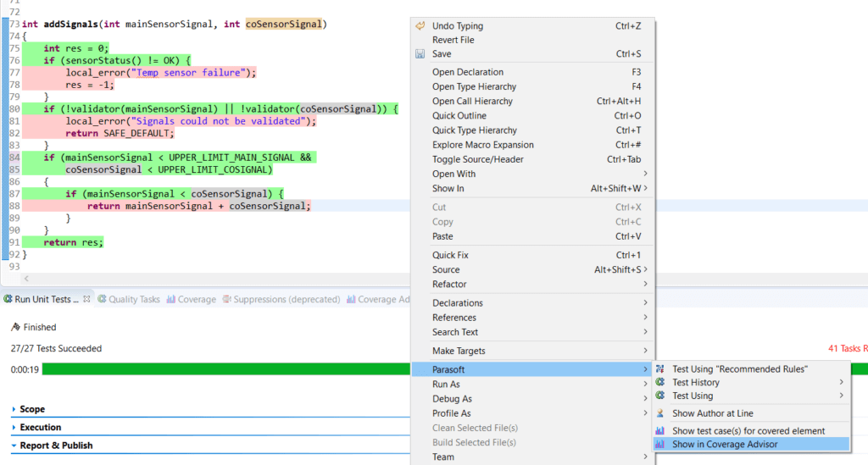Image resolution: width=868 pixels, height=465 pixels.
Task: Click the green test progress bar
Action: (x=225, y=369)
